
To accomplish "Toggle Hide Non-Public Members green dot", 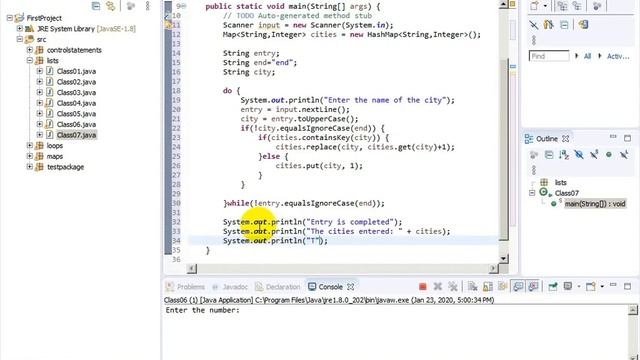I will (609, 155).
